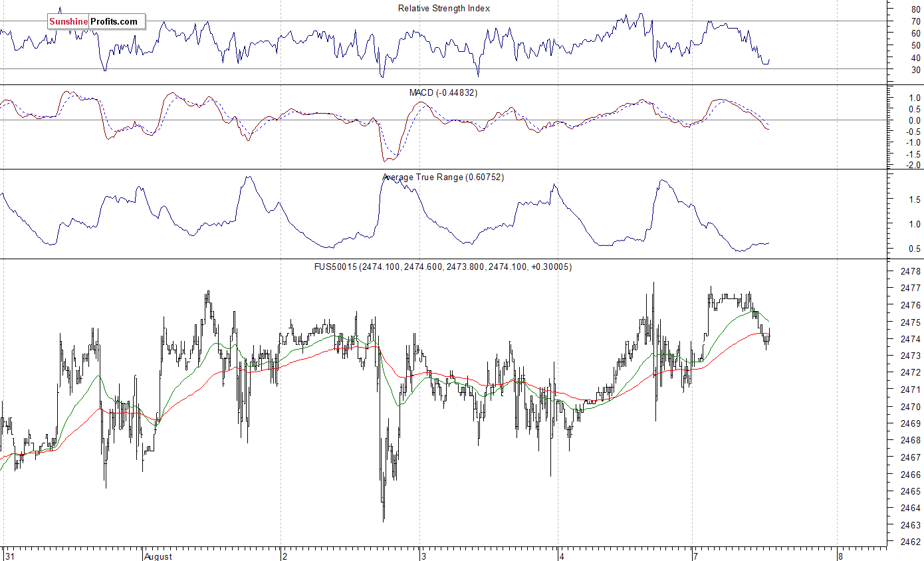Click the 31 date label on axis
The width and height of the screenshot is (924, 561).
click(9, 556)
